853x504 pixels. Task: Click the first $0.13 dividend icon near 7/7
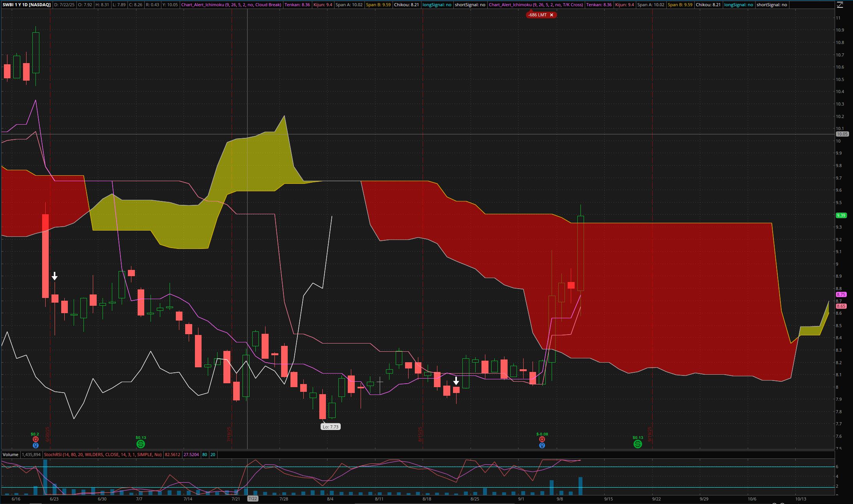tap(141, 444)
